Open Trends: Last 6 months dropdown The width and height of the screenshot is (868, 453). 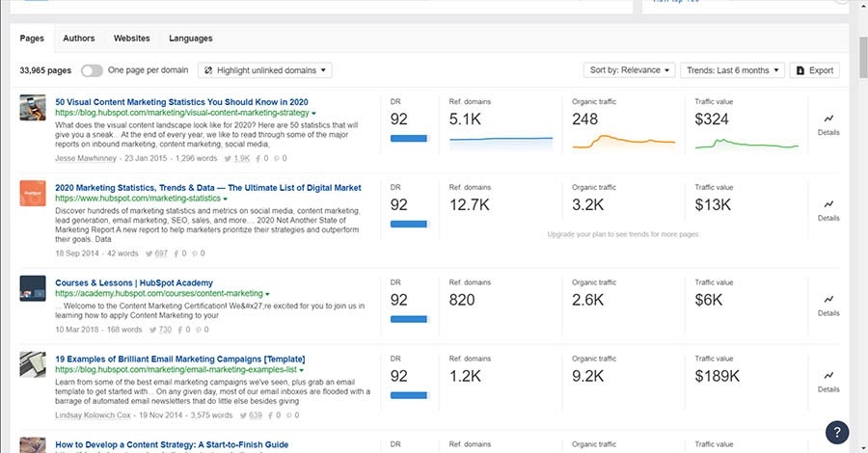click(732, 70)
